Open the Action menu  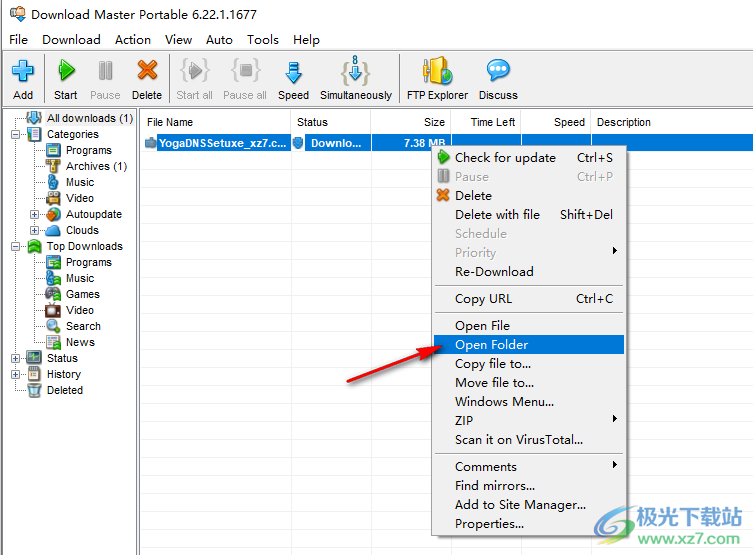(x=133, y=40)
